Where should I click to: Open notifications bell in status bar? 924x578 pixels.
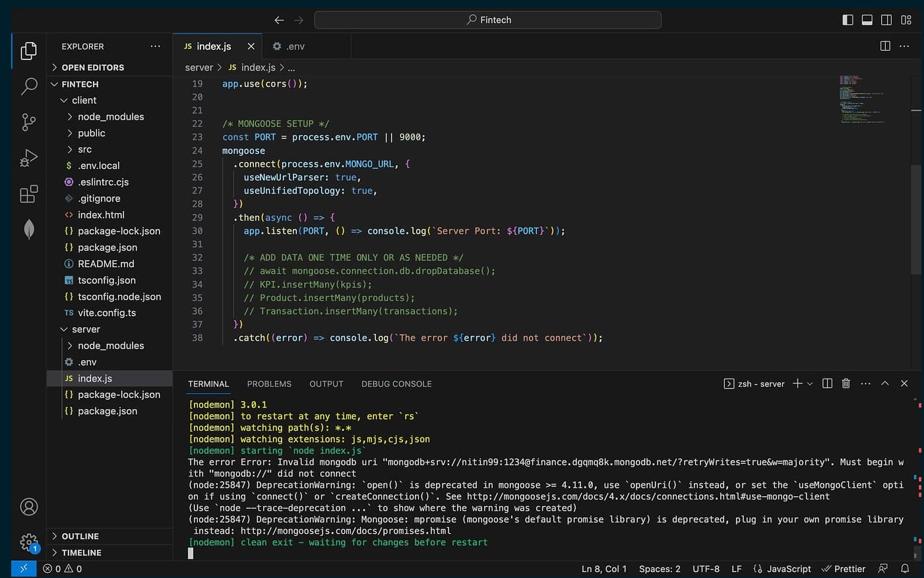(x=905, y=569)
